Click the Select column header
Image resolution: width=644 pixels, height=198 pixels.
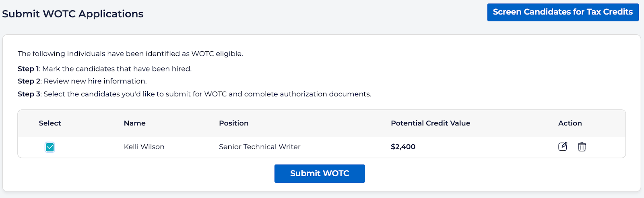pos(50,123)
